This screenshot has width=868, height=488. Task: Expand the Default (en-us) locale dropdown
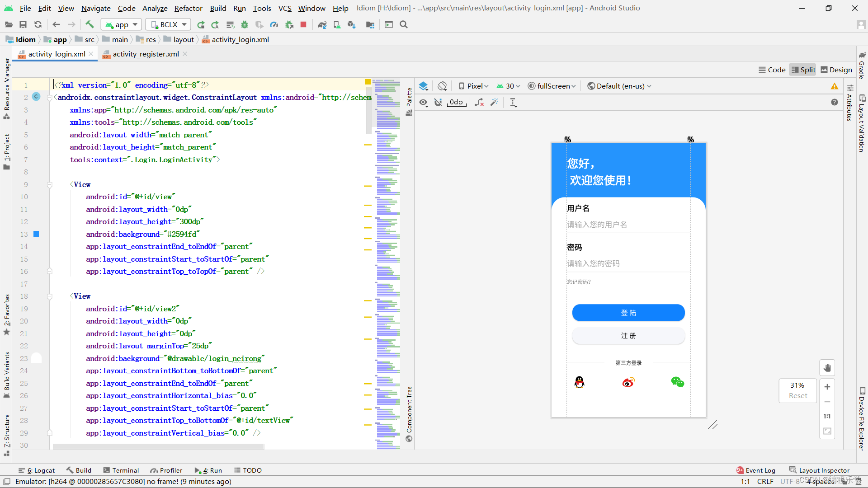[x=619, y=86]
